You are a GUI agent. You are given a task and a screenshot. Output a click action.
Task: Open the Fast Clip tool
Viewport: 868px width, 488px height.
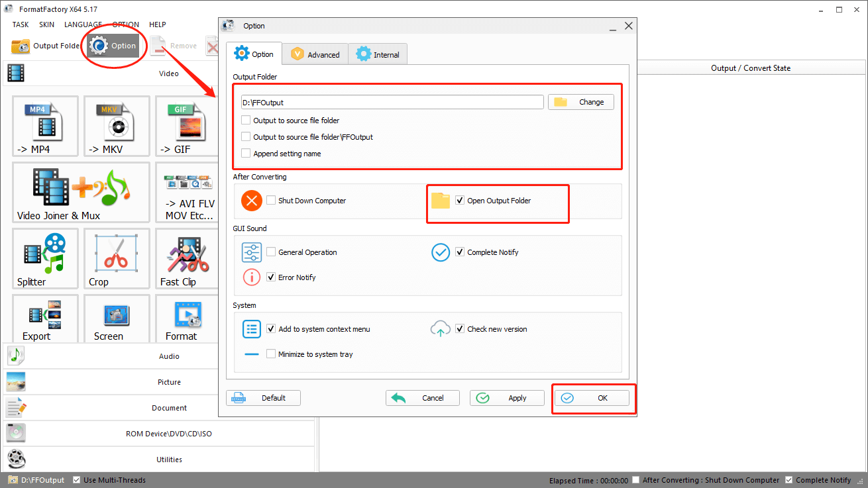pyautogui.click(x=188, y=258)
